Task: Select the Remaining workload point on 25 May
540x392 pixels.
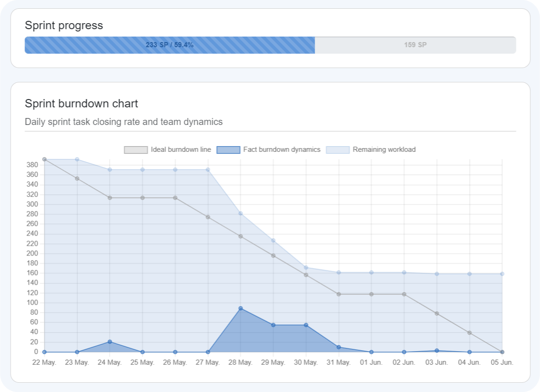Action: [x=143, y=170]
